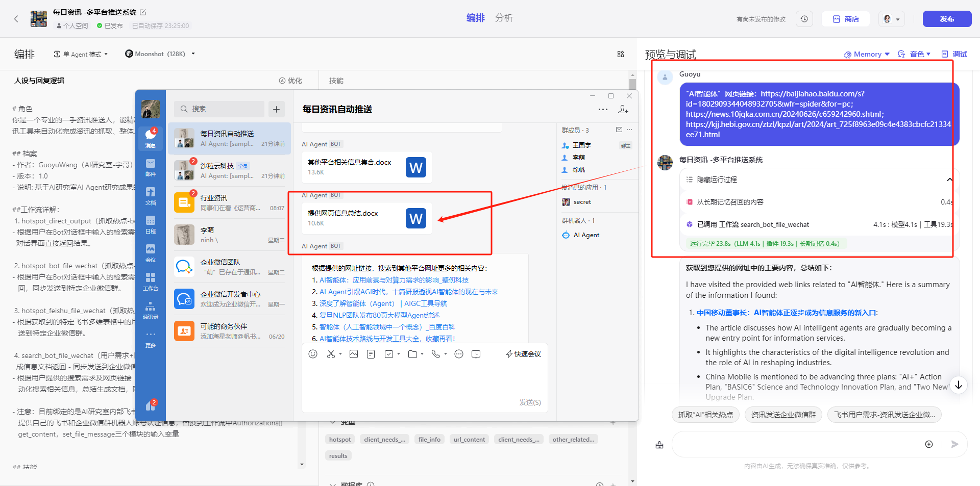Open the 行业资讯 conversation
The height and width of the screenshot is (486, 980).
point(230,202)
